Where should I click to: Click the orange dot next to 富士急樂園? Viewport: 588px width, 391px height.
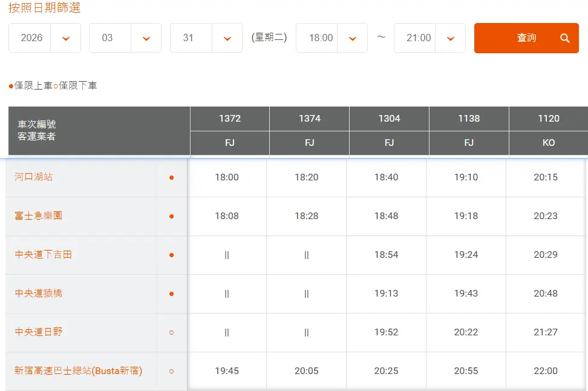click(171, 216)
